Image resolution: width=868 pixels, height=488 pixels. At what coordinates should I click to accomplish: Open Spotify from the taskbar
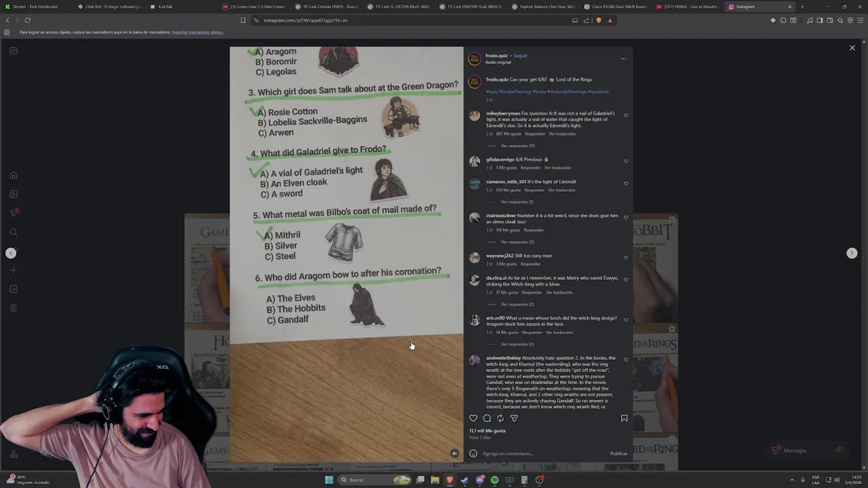point(494,480)
